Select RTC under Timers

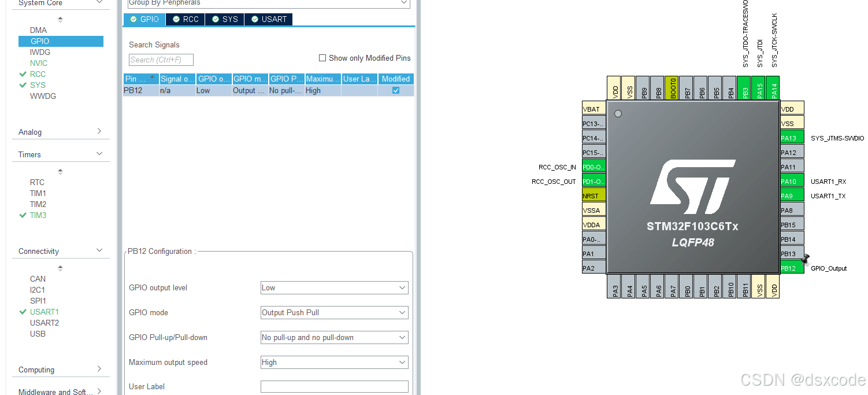37,182
